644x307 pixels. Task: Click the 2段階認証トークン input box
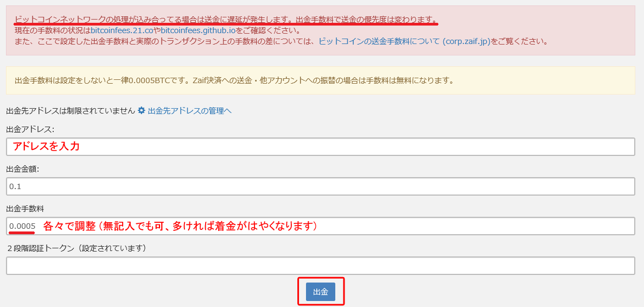tap(320, 266)
